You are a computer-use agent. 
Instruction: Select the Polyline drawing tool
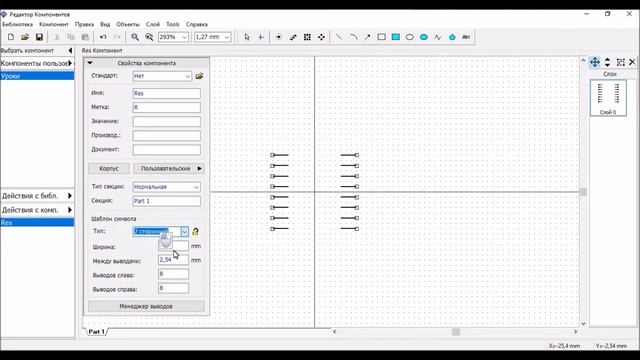coord(438,37)
